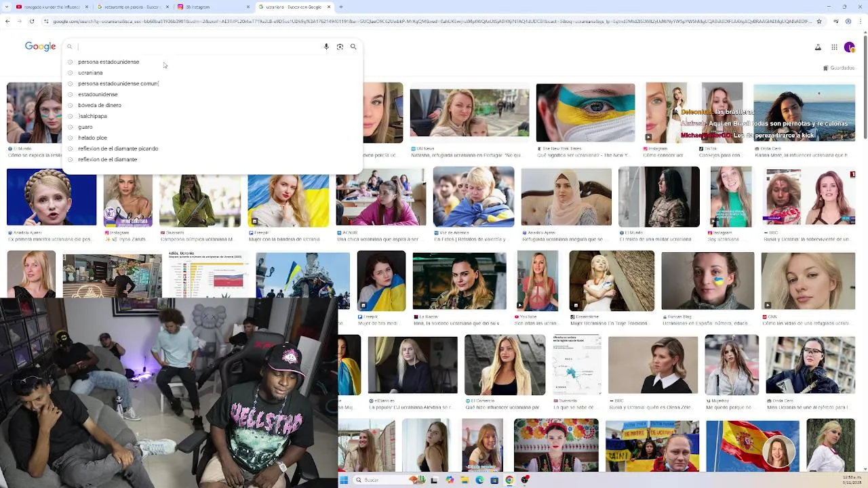This screenshot has height=488, width=868.
Task: Click the magnifier search submit icon
Action: point(353,47)
